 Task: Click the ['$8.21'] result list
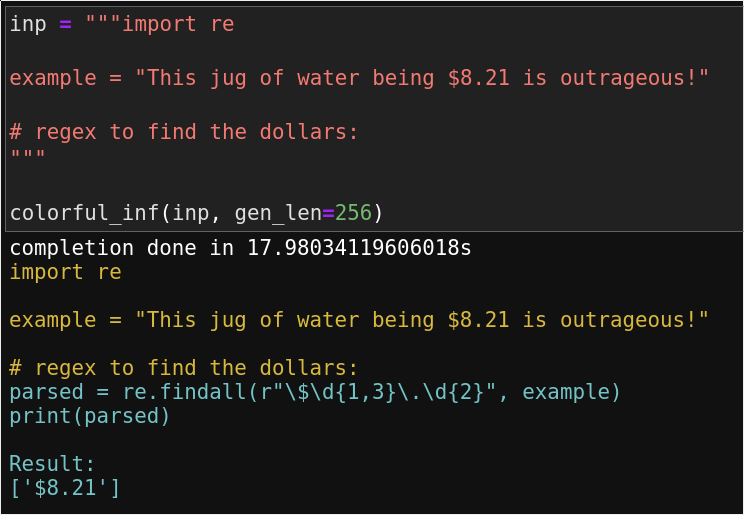click(65, 488)
